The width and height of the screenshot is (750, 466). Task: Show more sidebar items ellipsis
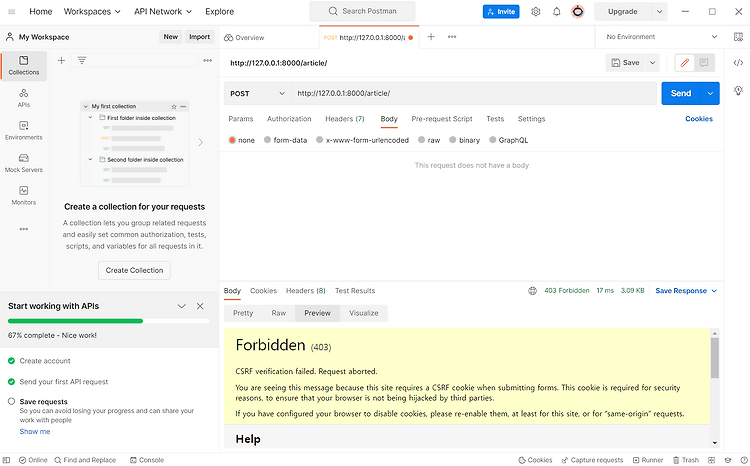tap(24, 229)
